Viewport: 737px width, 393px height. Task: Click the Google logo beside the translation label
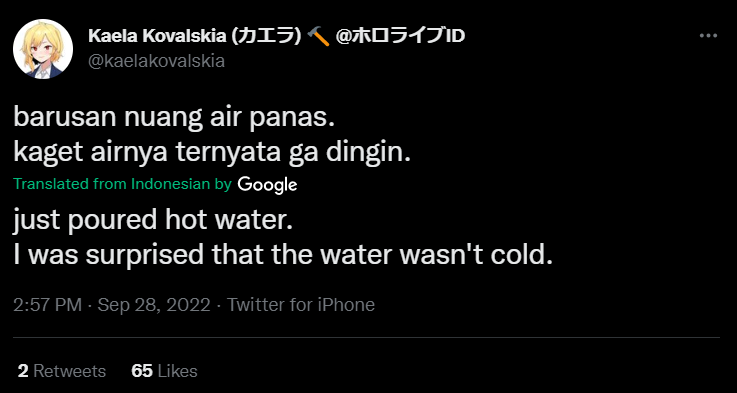267,185
